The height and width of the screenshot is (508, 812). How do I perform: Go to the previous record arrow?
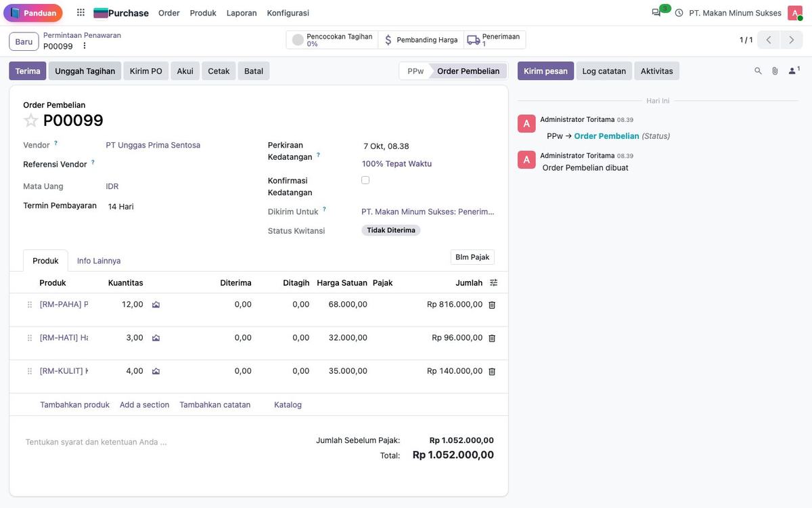769,40
